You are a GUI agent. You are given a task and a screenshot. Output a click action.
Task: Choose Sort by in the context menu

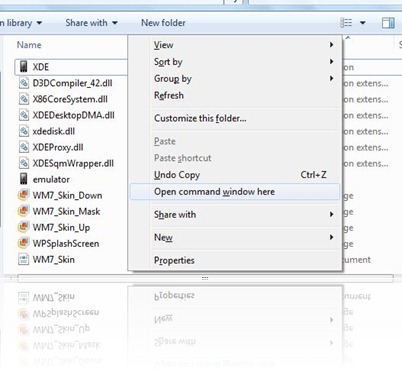(235, 62)
